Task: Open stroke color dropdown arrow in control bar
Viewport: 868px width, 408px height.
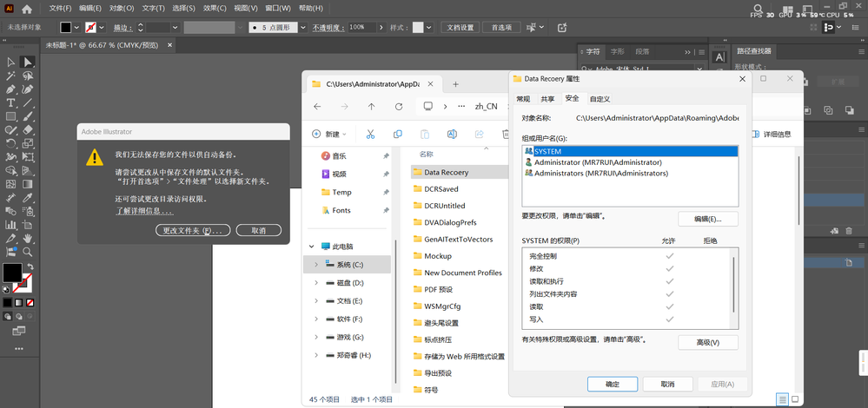Action: pos(103,27)
